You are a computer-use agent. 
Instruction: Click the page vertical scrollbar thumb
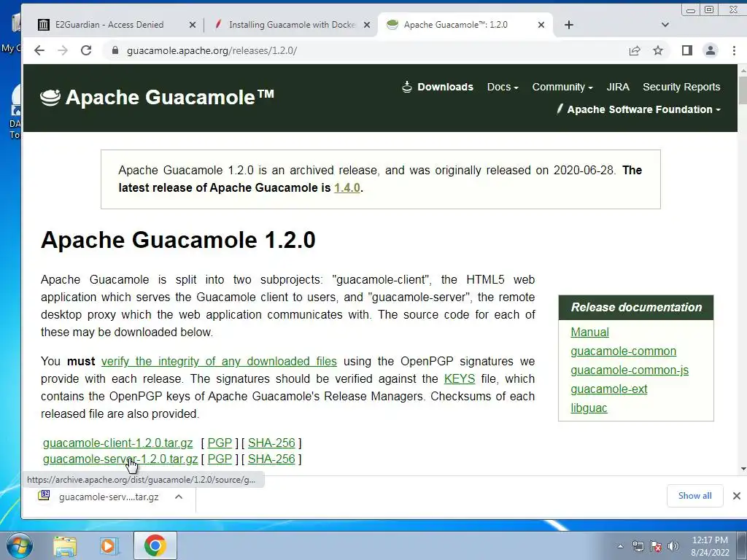click(x=743, y=90)
